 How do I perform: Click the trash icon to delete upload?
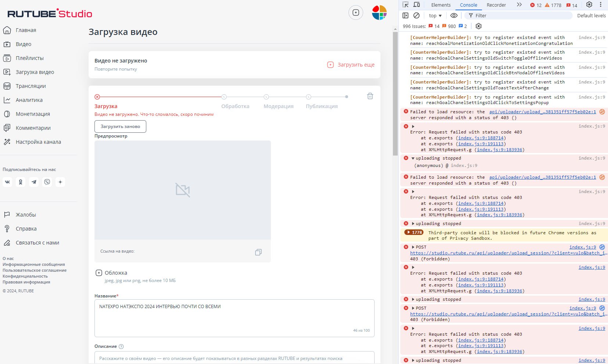pyautogui.click(x=370, y=96)
